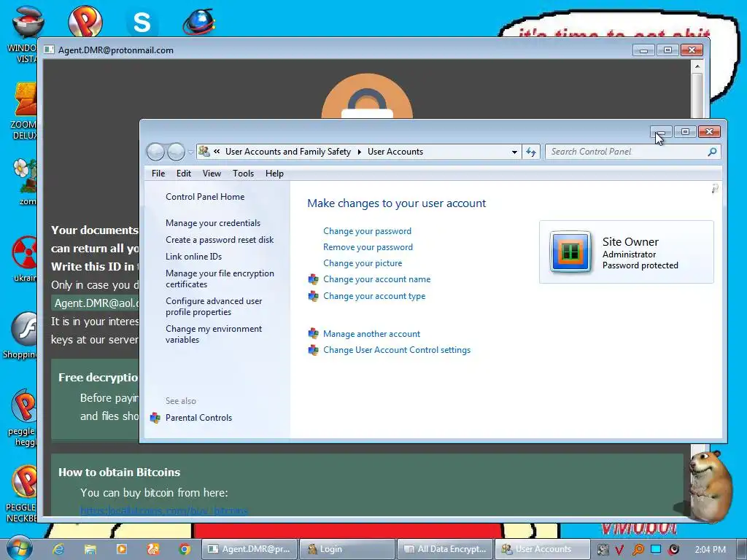747x560 pixels.
Task: Open recent pages dropdown beside navigation arrows
Action: tap(190, 152)
